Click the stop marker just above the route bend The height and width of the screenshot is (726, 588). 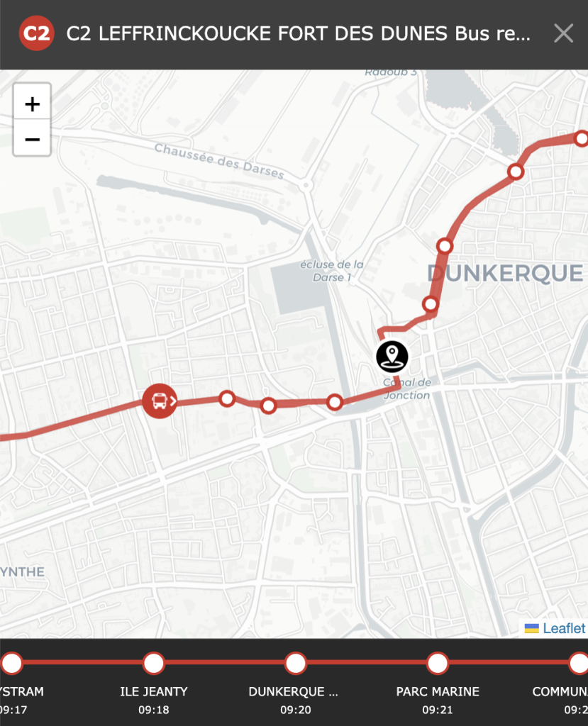click(x=431, y=304)
